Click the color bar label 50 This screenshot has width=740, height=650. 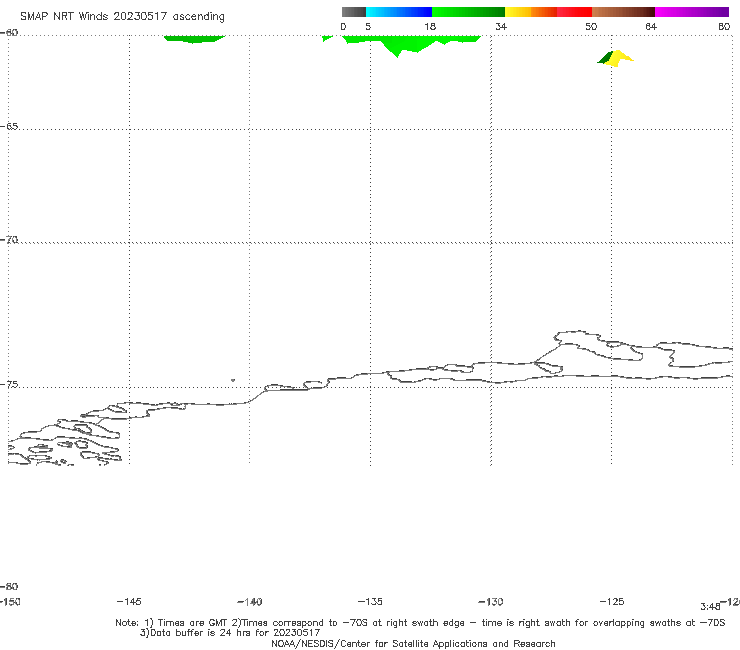[591, 26]
